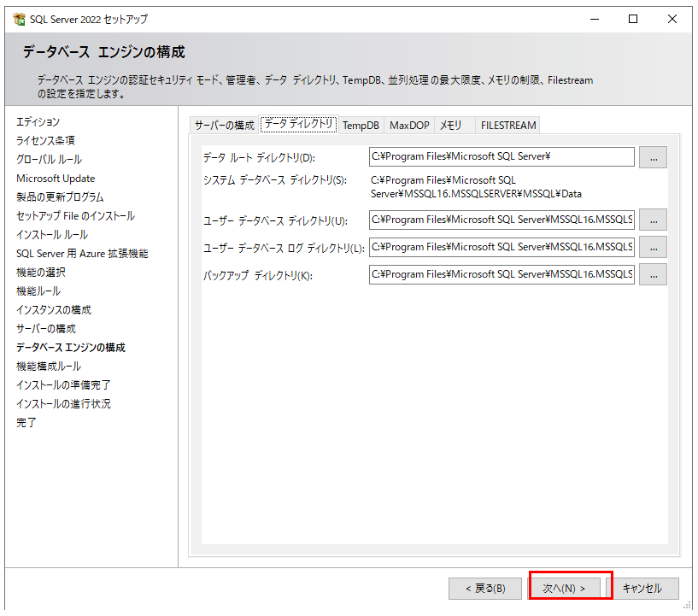Click the backup directory path field
This screenshot has width=698, height=616.
point(502,274)
